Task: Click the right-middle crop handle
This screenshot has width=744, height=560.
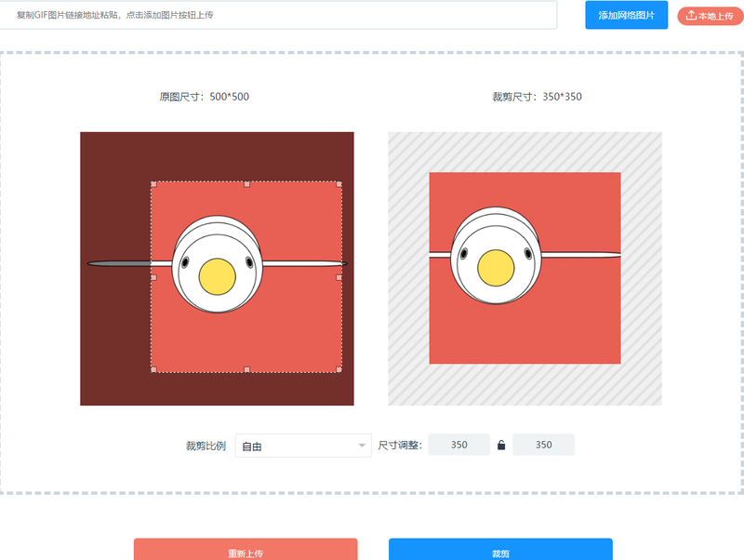Action: pyautogui.click(x=340, y=277)
